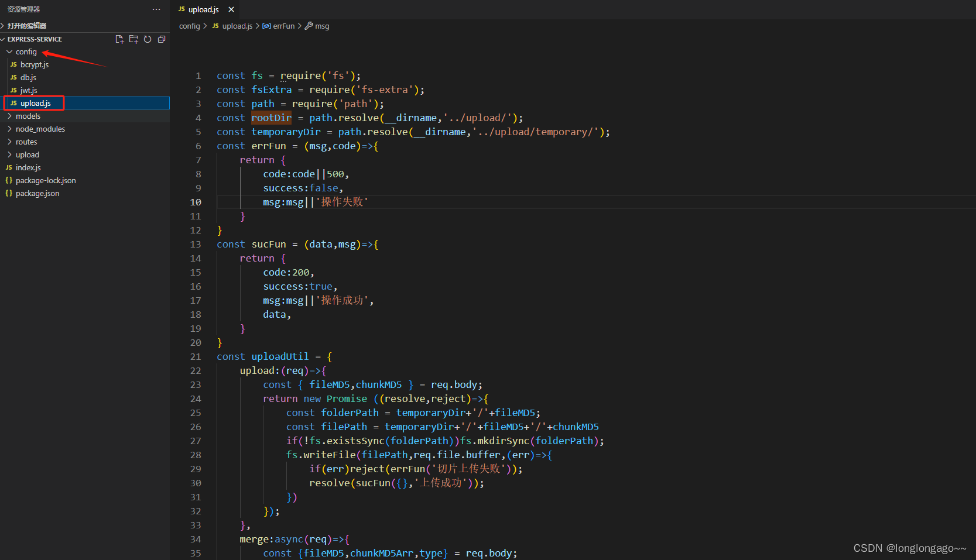Click success:false on line 9
The height and width of the screenshot is (560, 976).
click(300, 188)
